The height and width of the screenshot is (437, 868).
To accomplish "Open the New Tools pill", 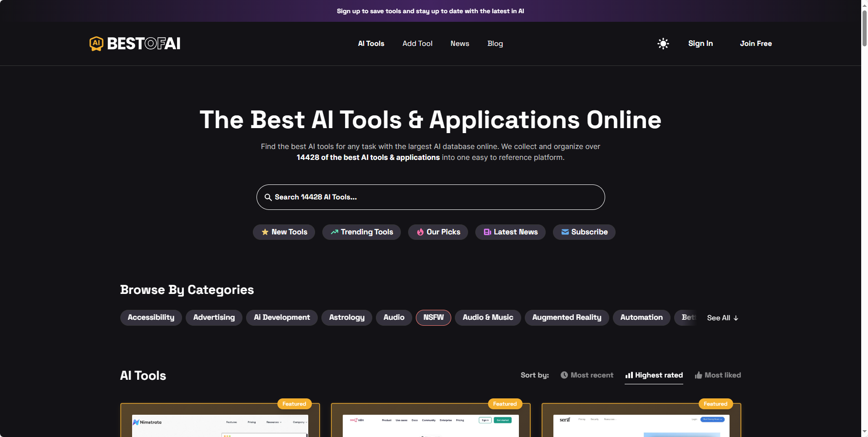I will 284,232.
